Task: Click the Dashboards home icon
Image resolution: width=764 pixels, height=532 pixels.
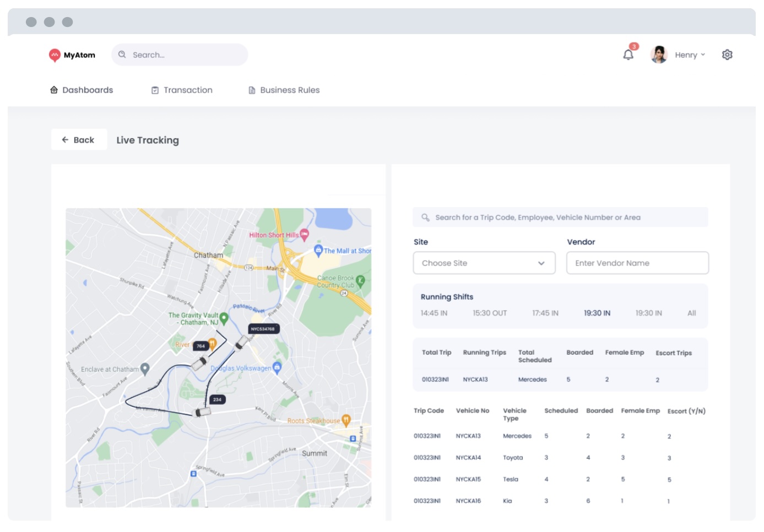Action: (x=54, y=90)
